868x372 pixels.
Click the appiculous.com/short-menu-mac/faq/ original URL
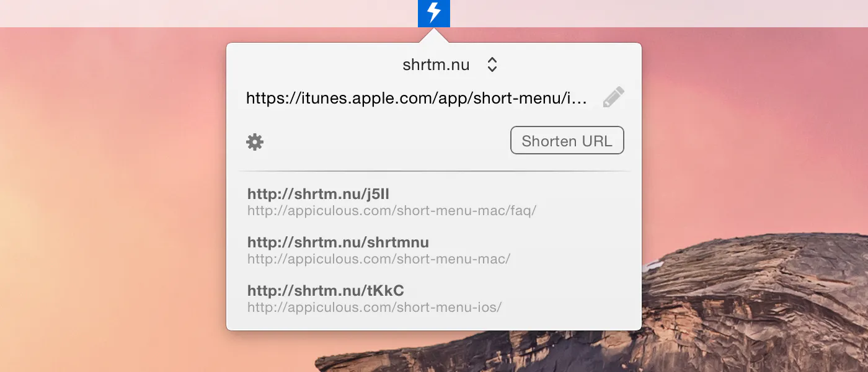pyautogui.click(x=392, y=211)
